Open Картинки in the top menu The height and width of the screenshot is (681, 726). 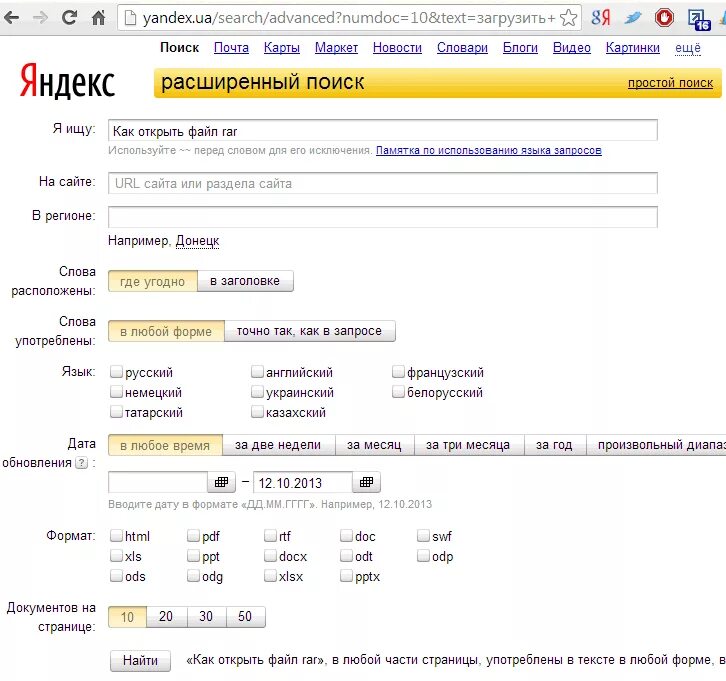(632, 48)
